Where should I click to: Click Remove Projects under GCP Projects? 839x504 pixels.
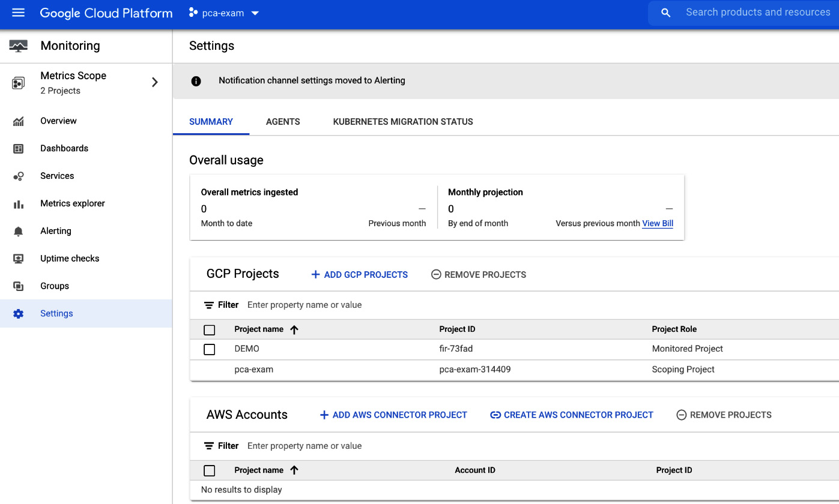point(479,275)
